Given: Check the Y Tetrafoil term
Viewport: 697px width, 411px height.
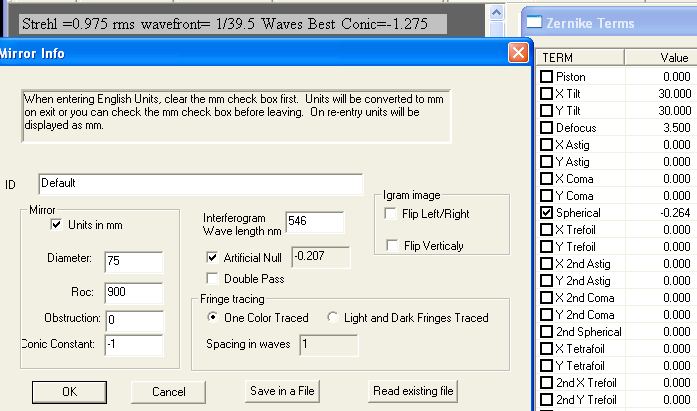Looking at the screenshot, I should [x=546, y=366].
